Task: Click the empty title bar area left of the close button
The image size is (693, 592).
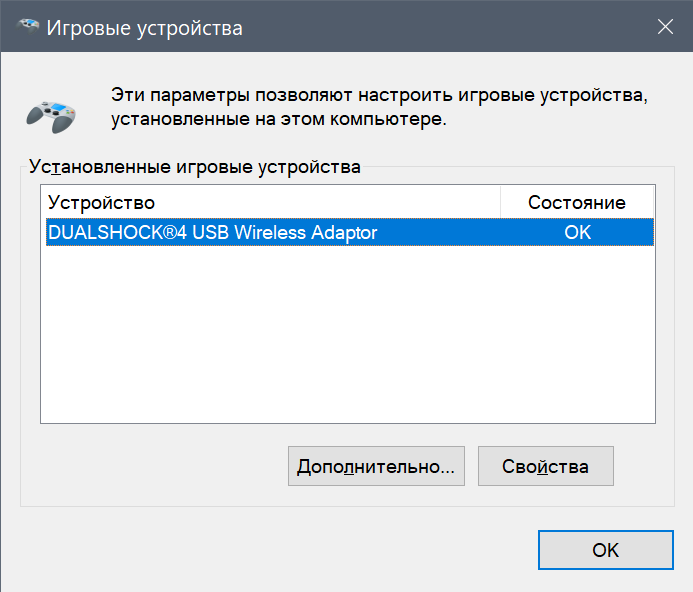Action: (x=450, y=28)
